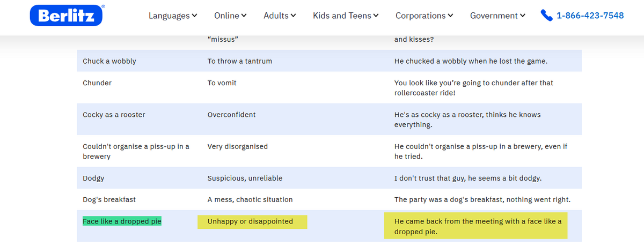Click the chevron beside Corporations
The image size is (644, 246).
450,16
